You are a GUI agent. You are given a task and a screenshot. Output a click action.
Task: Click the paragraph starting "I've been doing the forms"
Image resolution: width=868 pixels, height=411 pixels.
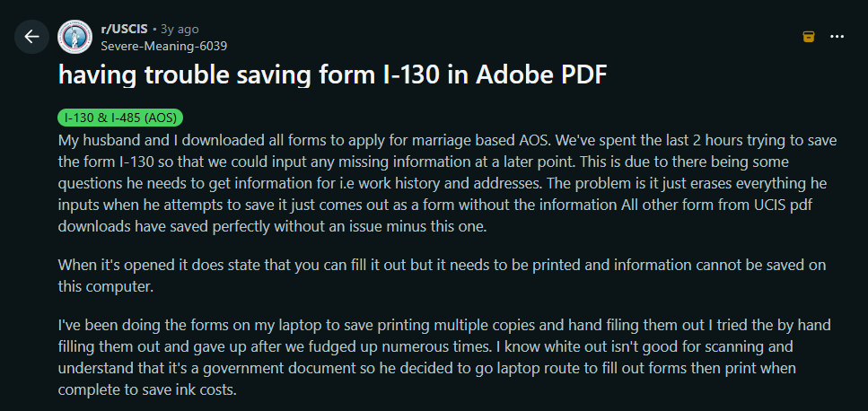(x=440, y=357)
